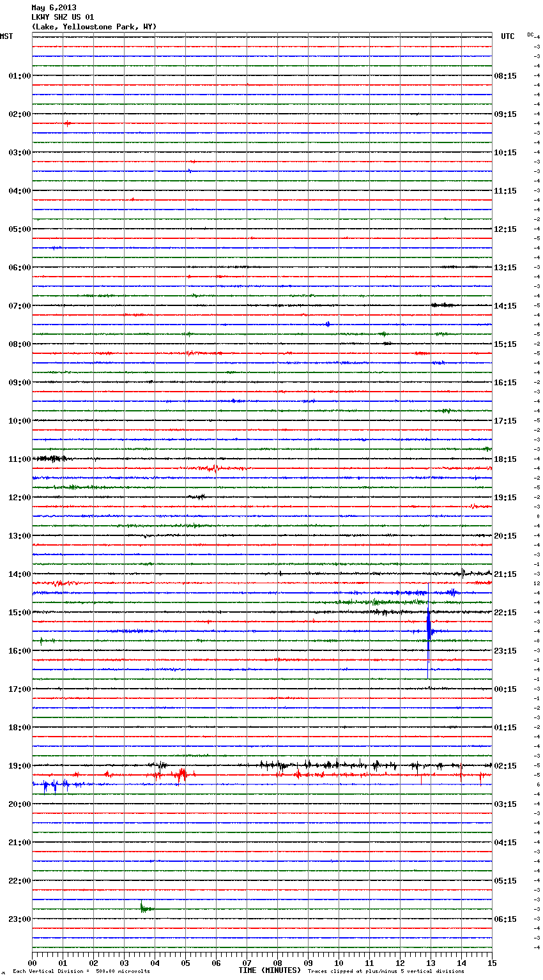Click the 23:00 MST time label
The height and width of the screenshot is (980, 543).
[x=19, y=919]
